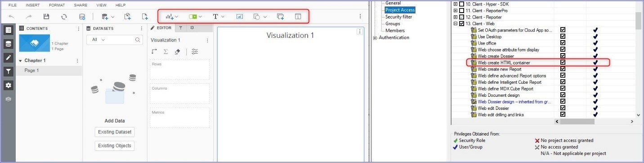
Task: Save the dossier with the floppy icon
Action: pyautogui.click(x=46, y=16)
